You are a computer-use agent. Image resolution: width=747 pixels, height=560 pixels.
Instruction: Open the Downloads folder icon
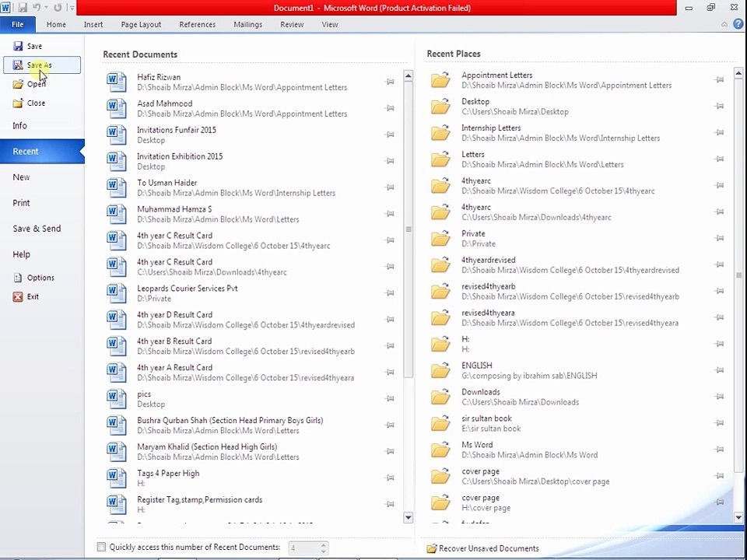point(440,397)
